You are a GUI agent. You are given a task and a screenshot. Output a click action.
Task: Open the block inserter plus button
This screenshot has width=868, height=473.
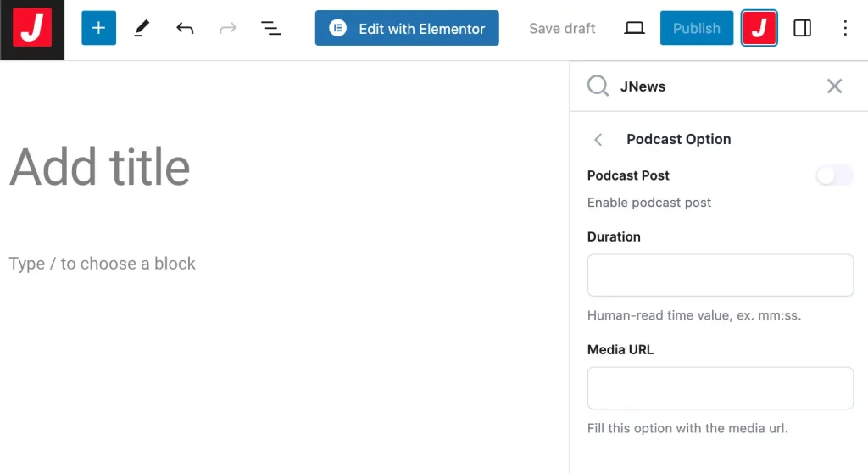tap(98, 29)
